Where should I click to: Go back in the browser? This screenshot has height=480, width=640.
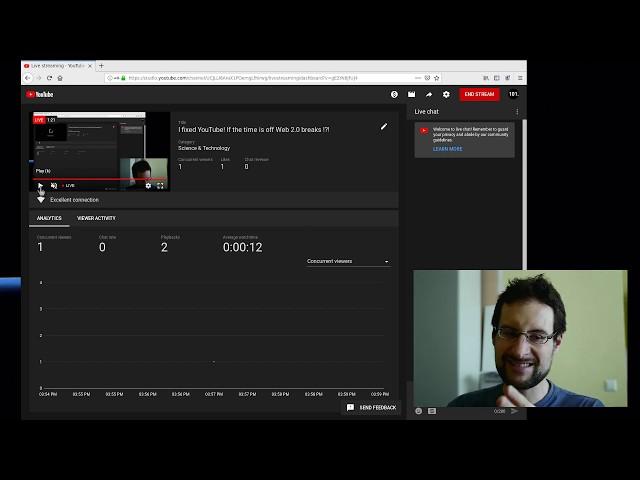pos(27,78)
